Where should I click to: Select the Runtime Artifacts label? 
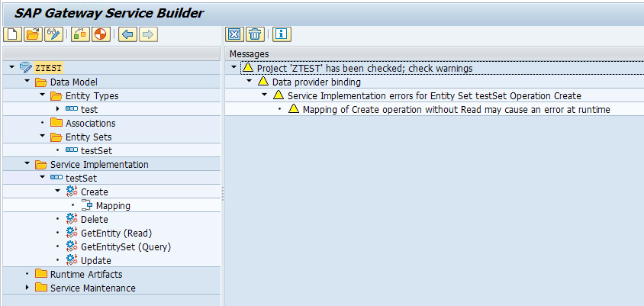click(86, 275)
